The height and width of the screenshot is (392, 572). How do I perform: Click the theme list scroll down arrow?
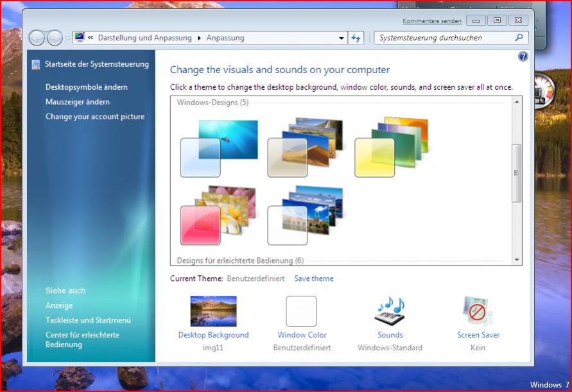(517, 260)
